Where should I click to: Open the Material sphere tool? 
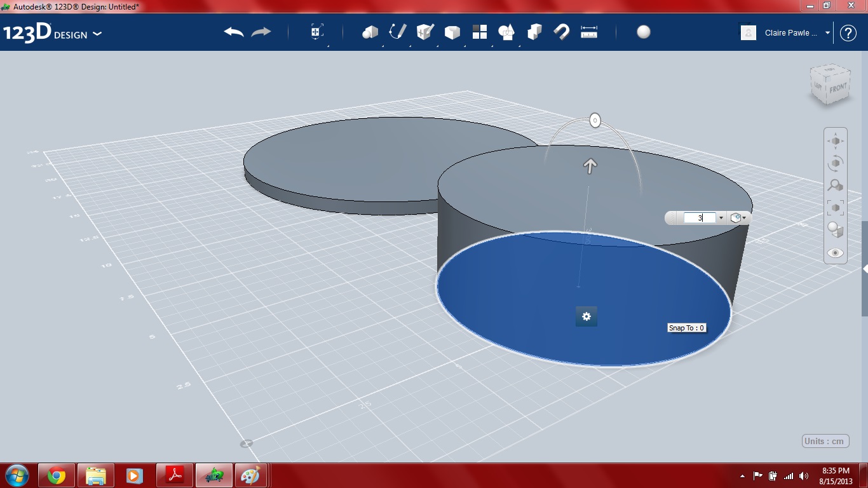pos(644,32)
